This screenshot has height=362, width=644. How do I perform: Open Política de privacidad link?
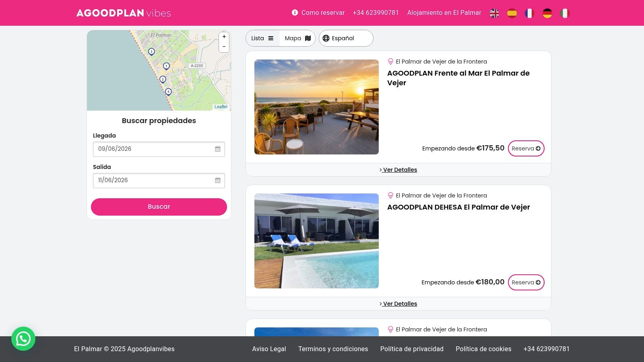412,349
